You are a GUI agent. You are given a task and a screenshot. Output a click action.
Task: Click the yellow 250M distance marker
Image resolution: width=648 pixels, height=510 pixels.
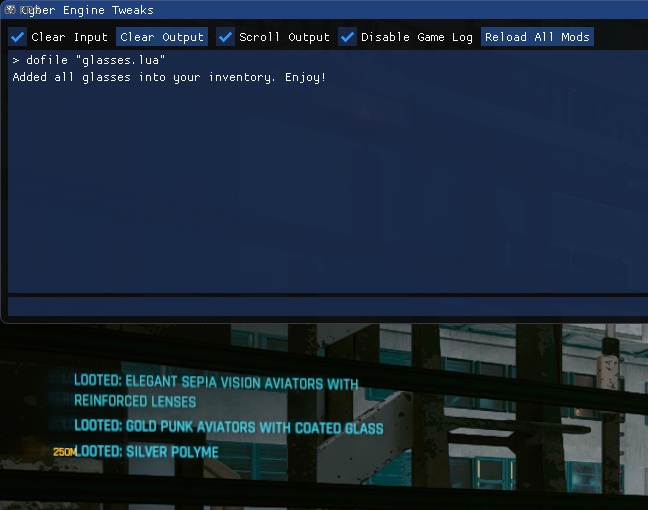64,453
